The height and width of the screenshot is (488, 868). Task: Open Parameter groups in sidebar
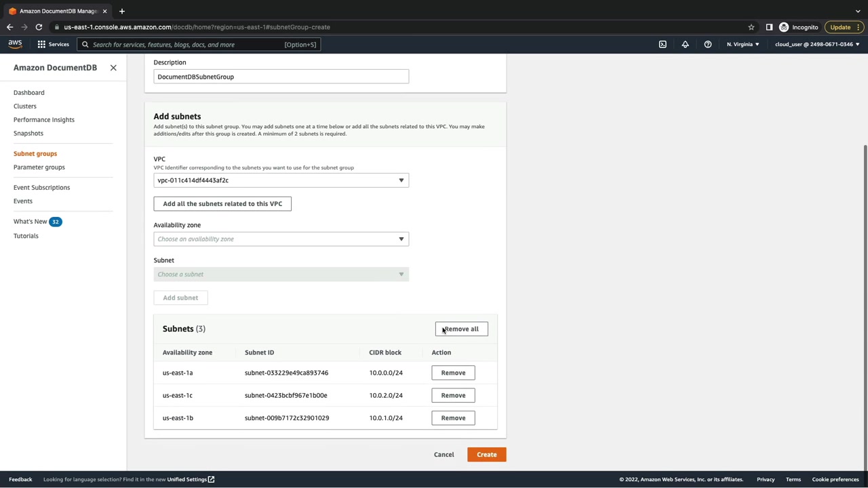pos(39,167)
